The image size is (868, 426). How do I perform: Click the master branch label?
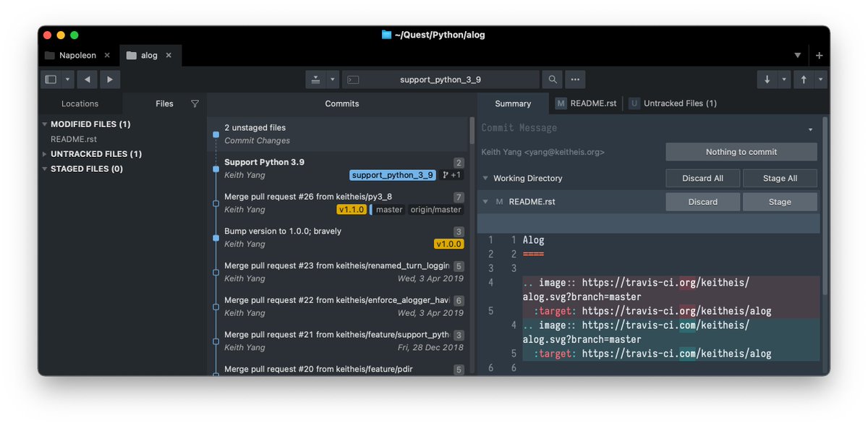[389, 210]
